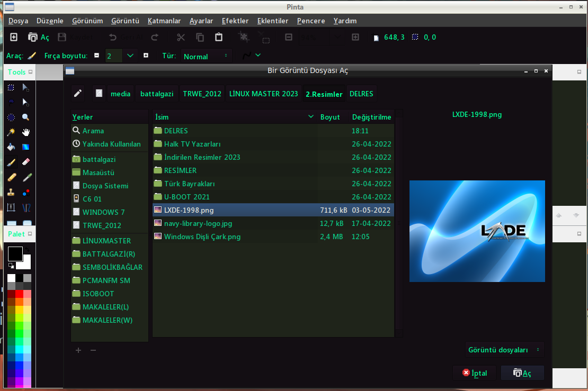588x391 pixels.
Task: Select SEMBOLİKBAĞLAR bookmark
Action: click(110, 267)
